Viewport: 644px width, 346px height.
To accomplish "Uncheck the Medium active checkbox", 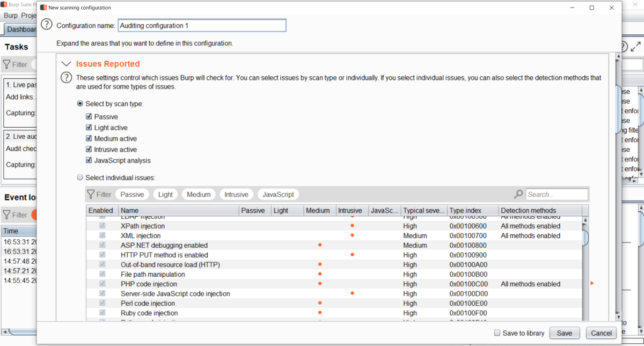I will coord(89,138).
